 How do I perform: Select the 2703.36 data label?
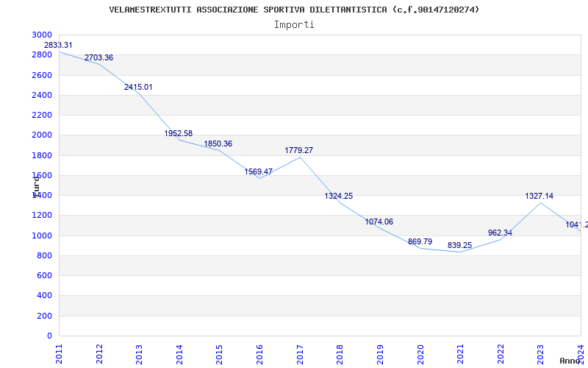pos(98,58)
